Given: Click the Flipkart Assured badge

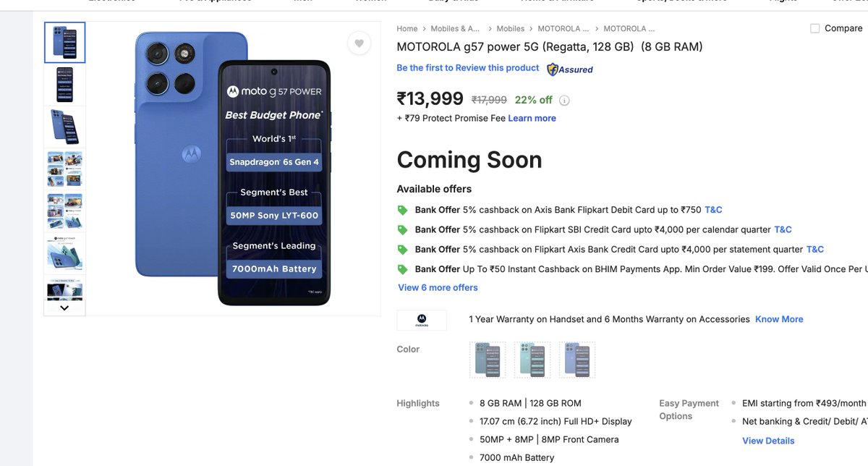Looking at the screenshot, I should click(x=570, y=69).
